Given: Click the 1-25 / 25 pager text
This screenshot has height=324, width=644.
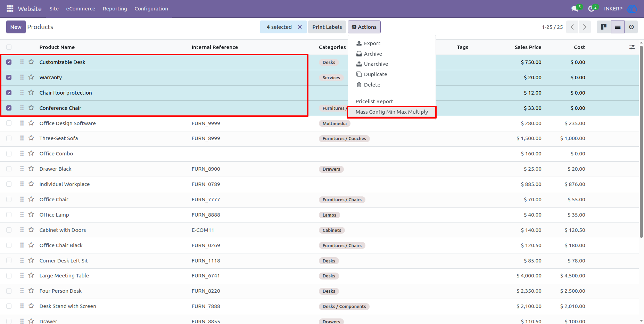Looking at the screenshot, I should pos(552,27).
